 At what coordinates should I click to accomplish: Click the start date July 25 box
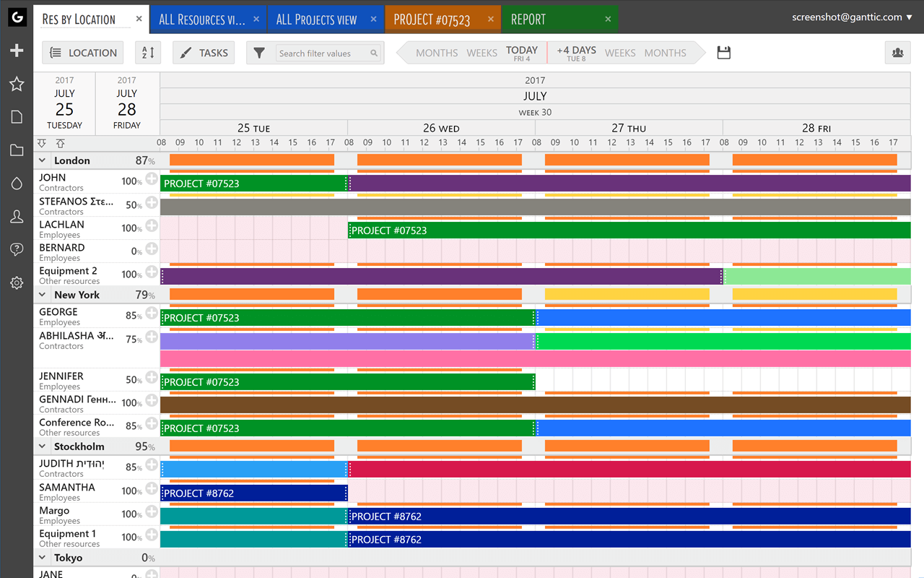tap(64, 103)
